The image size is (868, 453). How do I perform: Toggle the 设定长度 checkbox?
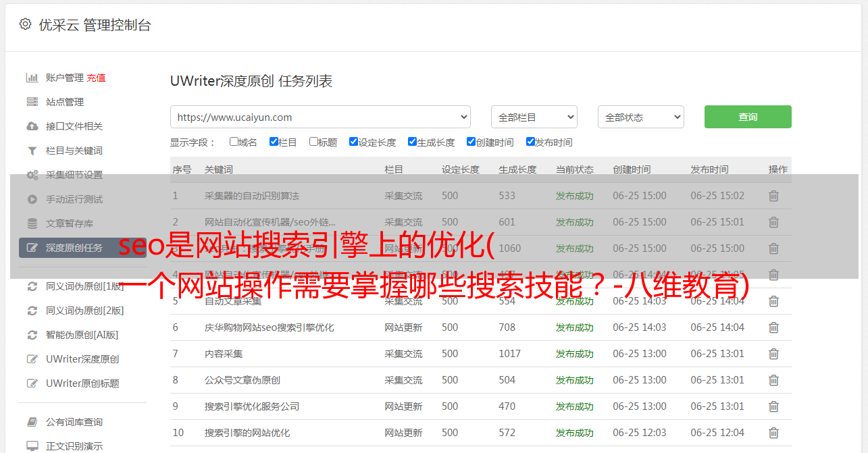pyautogui.click(x=353, y=142)
